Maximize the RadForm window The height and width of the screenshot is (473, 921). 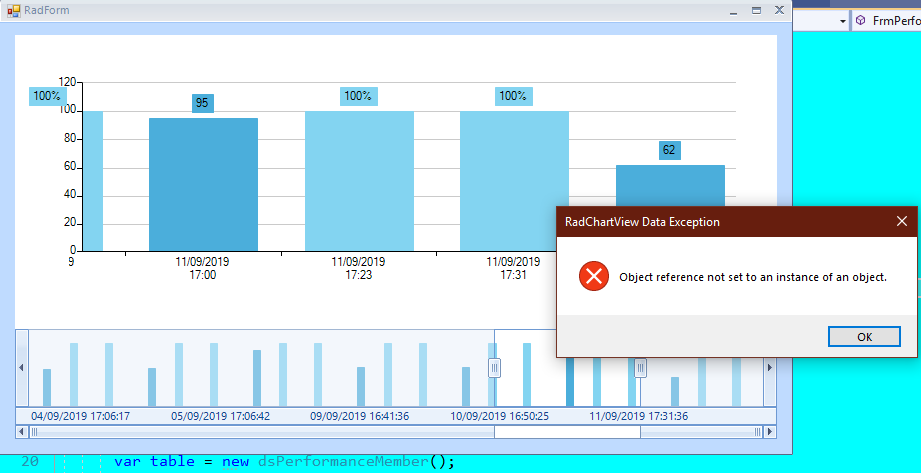coord(757,11)
